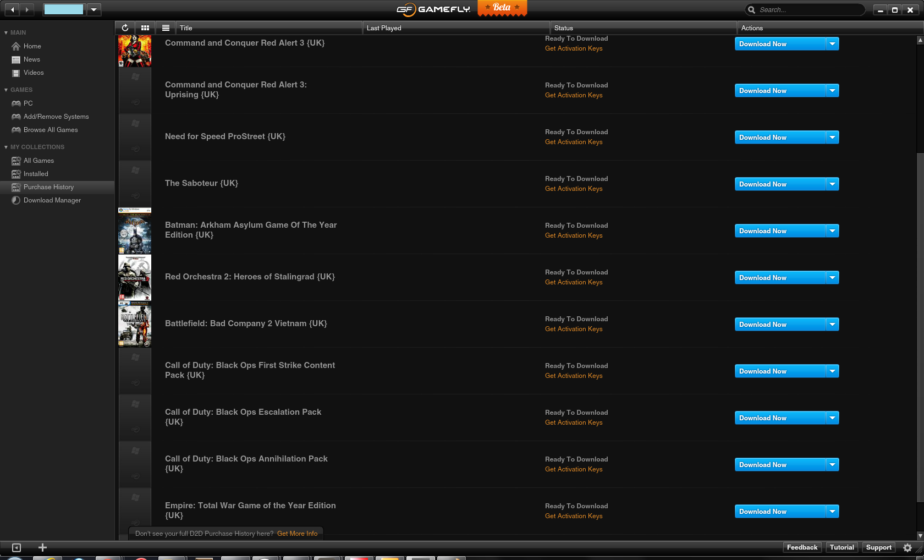Open download options arrow for The Saboteur
The width and height of the screenshot is (924, 560).
click(832, 184)
